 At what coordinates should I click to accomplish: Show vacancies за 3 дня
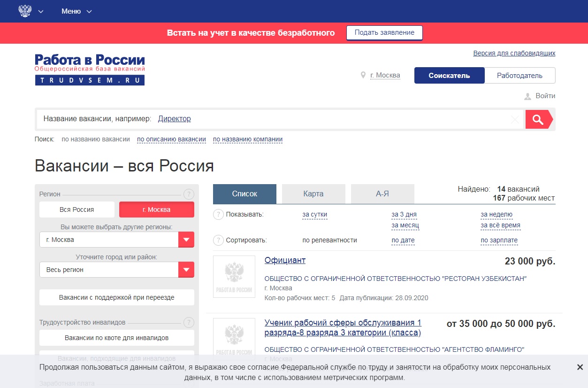(x=404, y=215)
